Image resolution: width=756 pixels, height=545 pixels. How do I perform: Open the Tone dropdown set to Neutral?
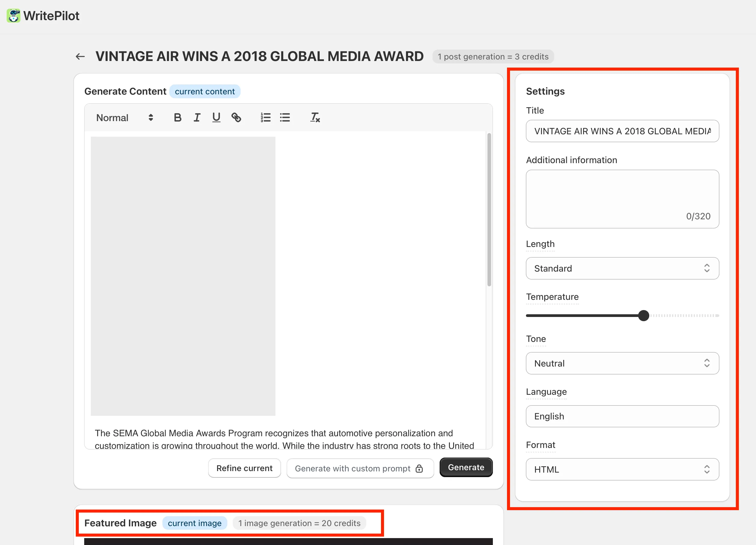[x=622, y=364]
